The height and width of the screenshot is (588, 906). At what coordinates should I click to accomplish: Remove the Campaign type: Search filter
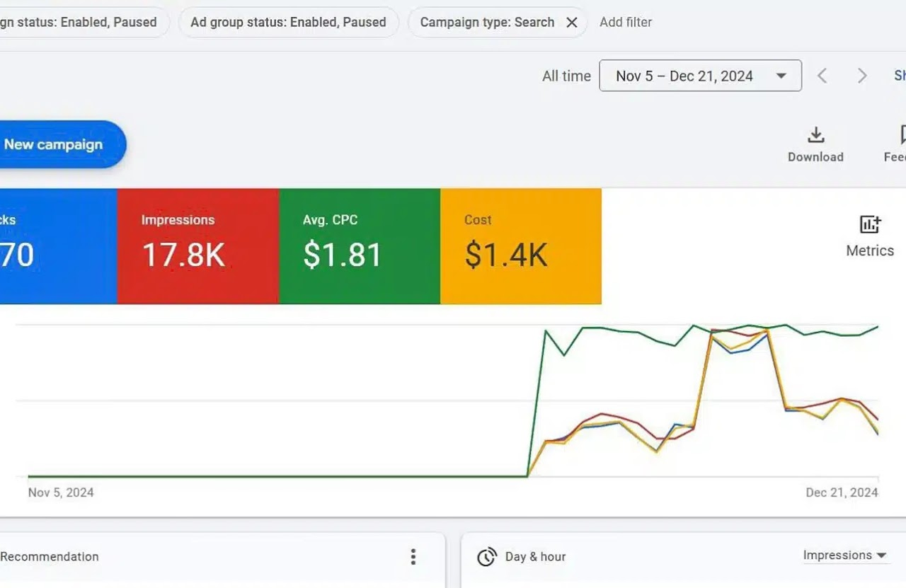(x=572, y=23)
